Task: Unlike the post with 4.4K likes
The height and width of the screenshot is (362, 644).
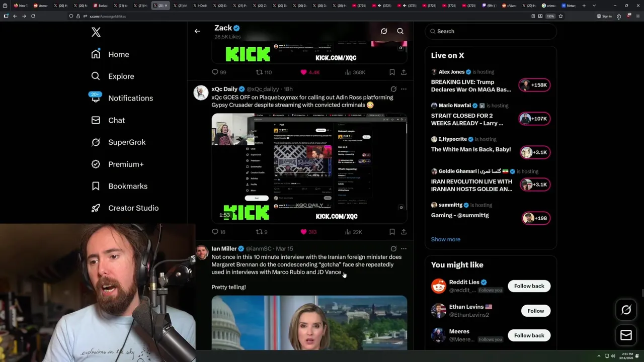Action: click(310, 72)
